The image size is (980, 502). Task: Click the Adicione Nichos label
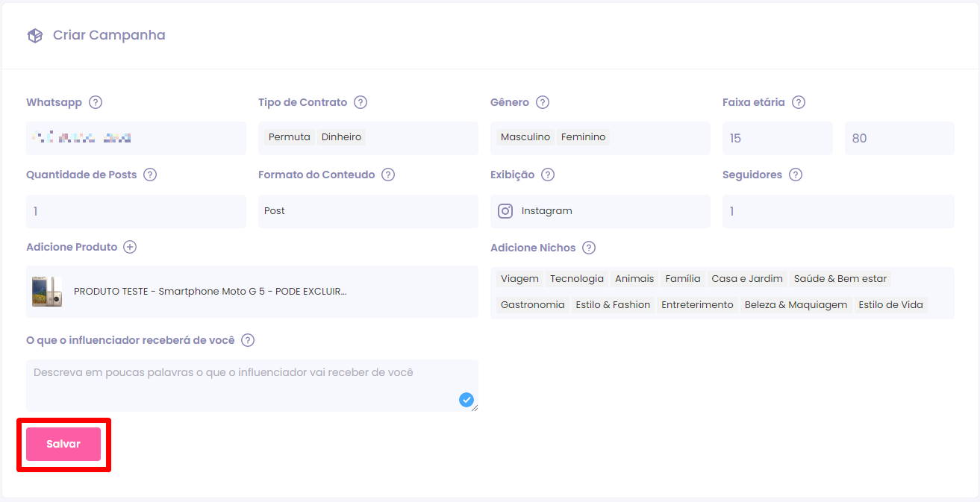[x=533, y=248]
